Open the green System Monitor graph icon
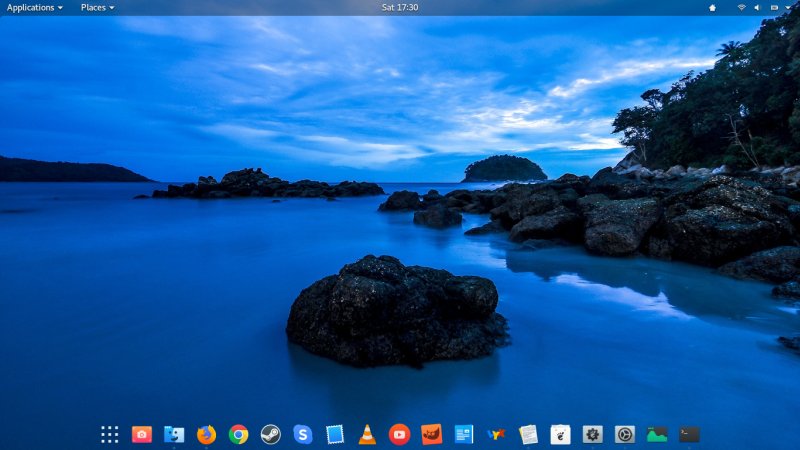800x450 pixels. (x=656, y=434)
